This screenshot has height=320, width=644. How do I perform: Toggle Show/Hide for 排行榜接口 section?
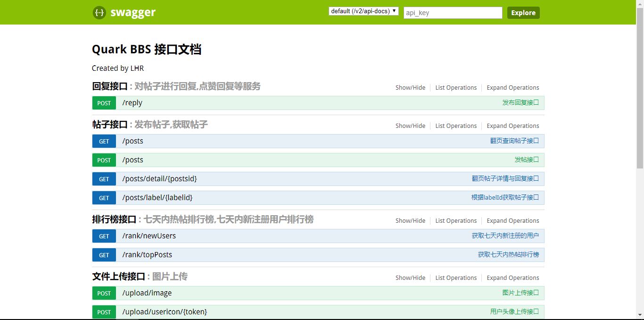pos(410,221)
